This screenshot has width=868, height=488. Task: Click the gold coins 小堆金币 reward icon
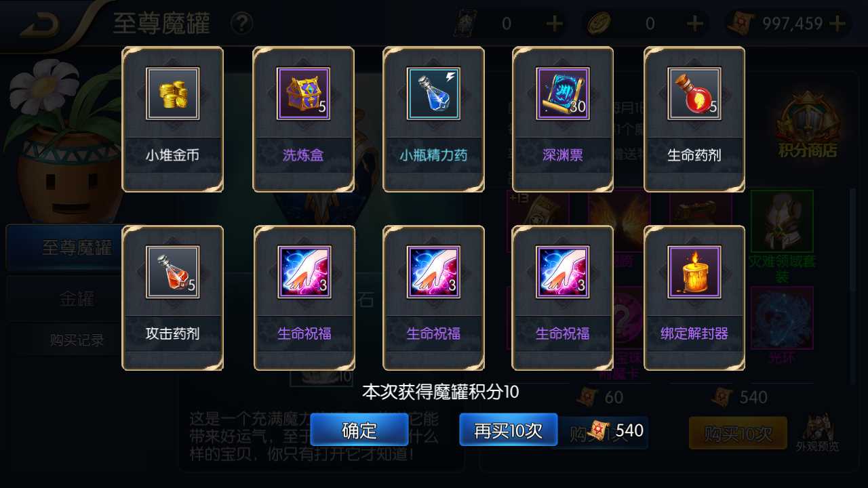pyautogui.click(x=173, y=94)
